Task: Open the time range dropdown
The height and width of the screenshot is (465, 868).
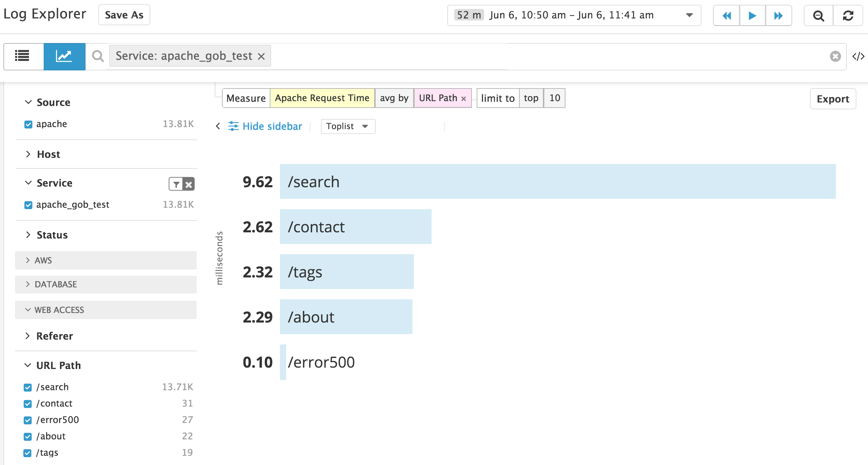Action: tap(689, 15)
